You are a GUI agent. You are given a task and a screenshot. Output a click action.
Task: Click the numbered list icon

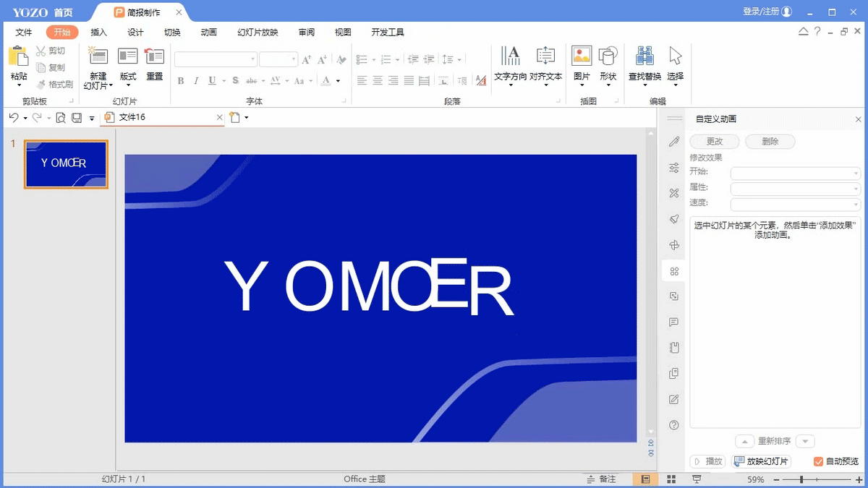click(x=386, y=59)
